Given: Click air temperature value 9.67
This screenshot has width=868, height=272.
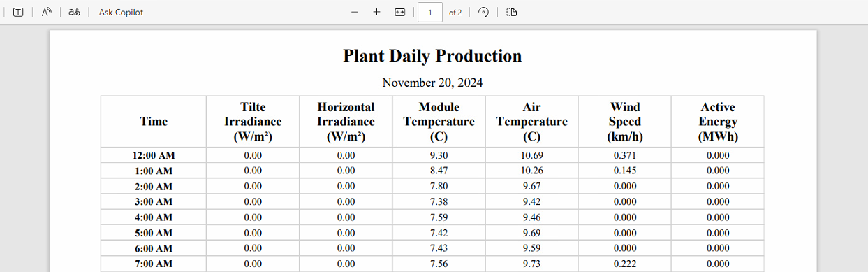Looking at the screenshot, I should (x=531, y=187).
